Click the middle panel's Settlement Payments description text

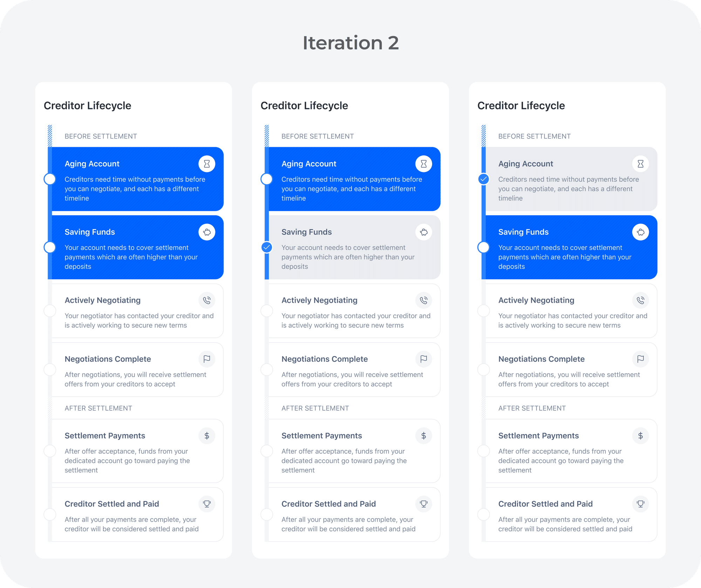tap(344, 460)
